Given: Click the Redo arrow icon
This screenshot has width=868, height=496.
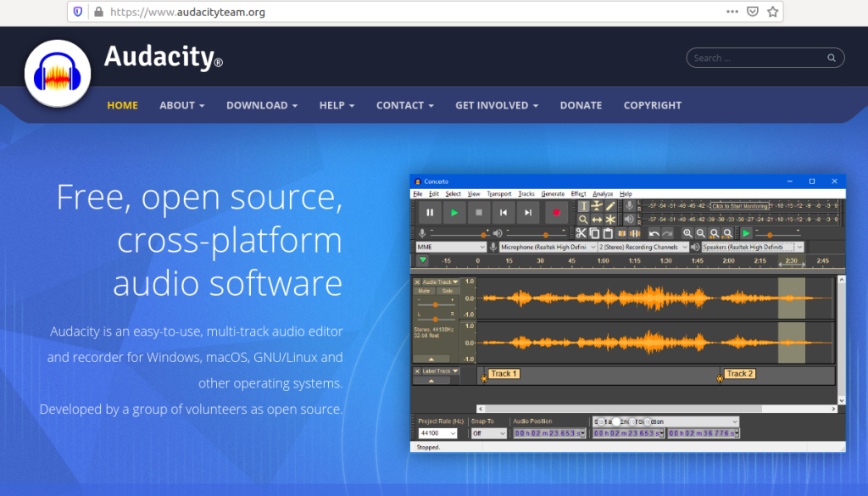Looking at the screenshot, I should pyautogui.click(x=668, y=234).
